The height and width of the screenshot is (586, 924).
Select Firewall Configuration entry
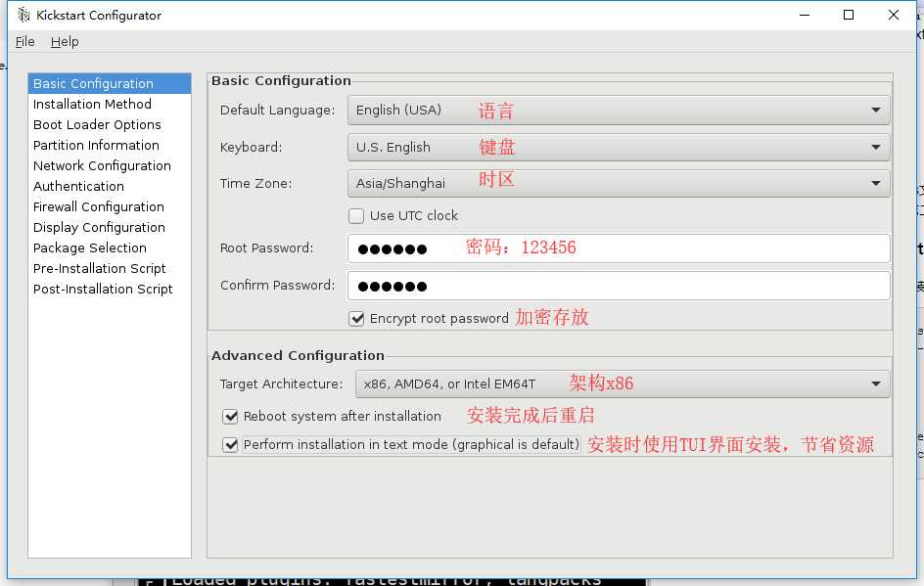[x=110, y=206]
